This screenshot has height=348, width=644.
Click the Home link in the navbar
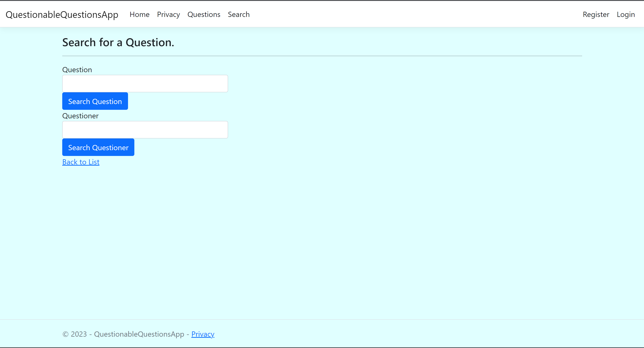click(139, 14)
